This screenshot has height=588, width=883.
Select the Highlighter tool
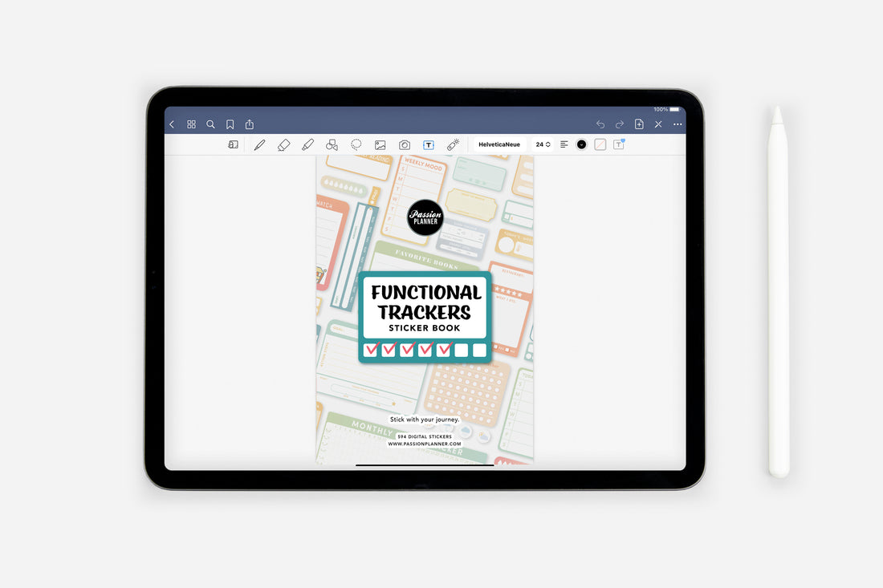[307, 144]
